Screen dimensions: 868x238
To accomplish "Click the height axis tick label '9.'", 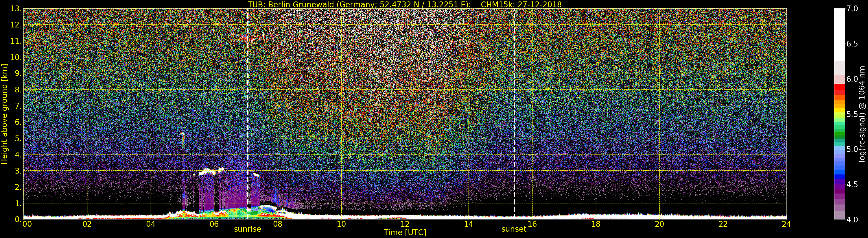I will click(18, 73).
